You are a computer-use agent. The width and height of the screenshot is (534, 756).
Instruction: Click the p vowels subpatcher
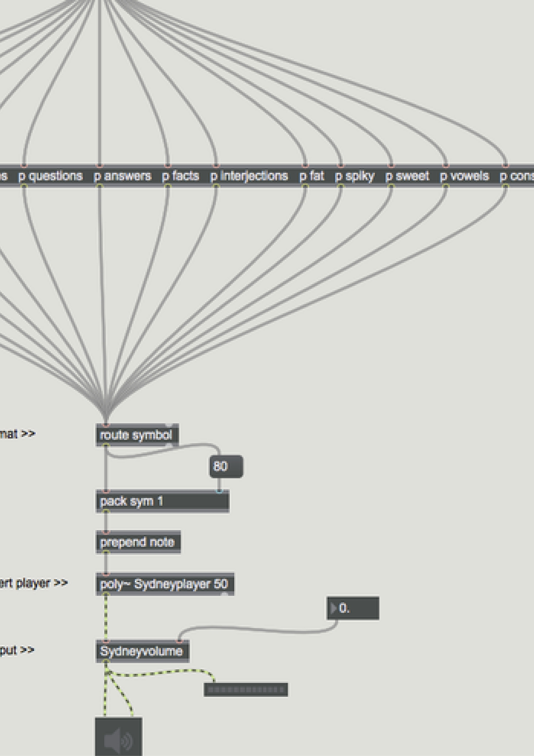464,176
